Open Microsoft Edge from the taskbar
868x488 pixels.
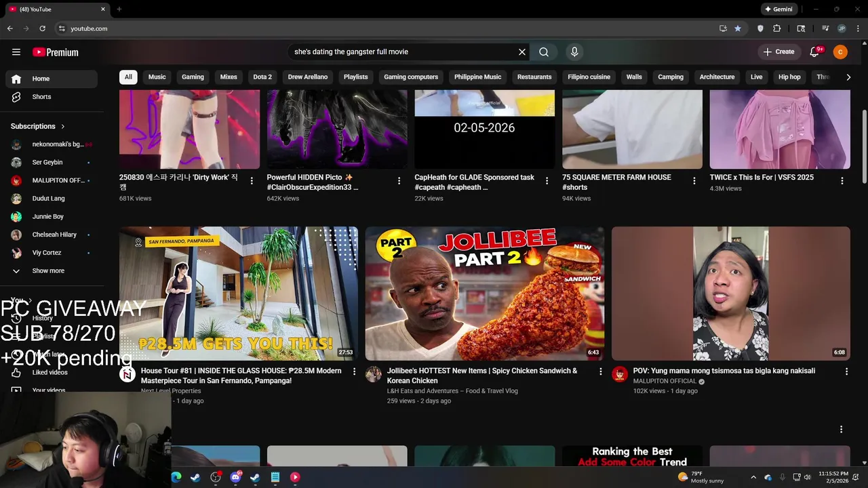click(x=176, y=477)
